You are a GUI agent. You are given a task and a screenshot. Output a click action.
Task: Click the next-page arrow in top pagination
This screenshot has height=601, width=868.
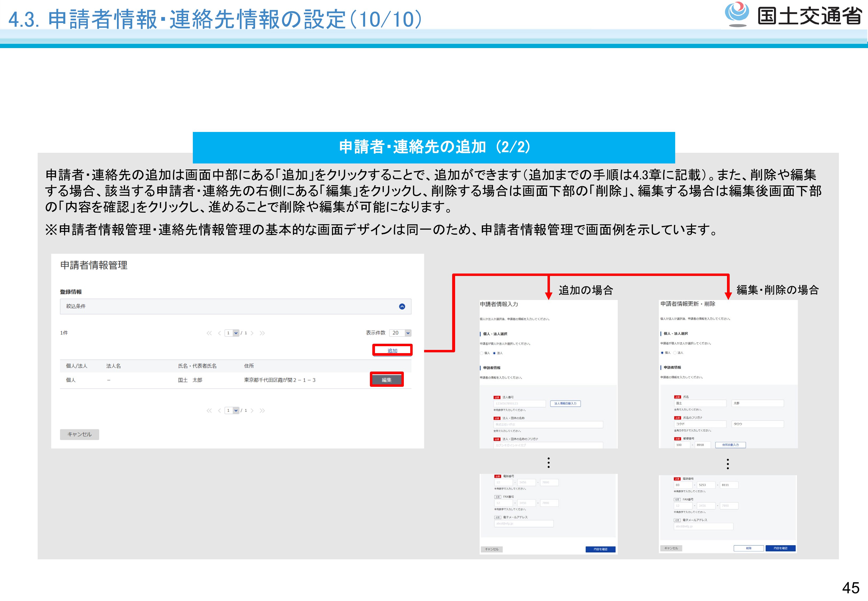point(252,333)
